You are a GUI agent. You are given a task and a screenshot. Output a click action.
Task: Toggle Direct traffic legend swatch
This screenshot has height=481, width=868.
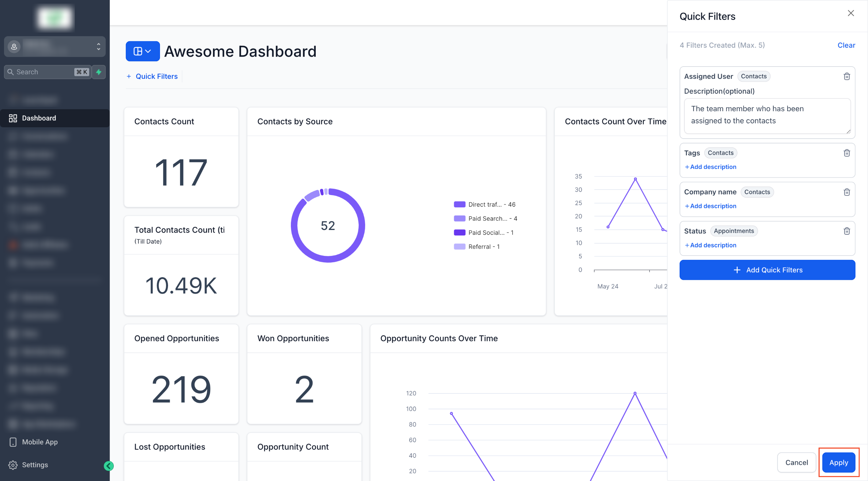(x=459, y=204)
